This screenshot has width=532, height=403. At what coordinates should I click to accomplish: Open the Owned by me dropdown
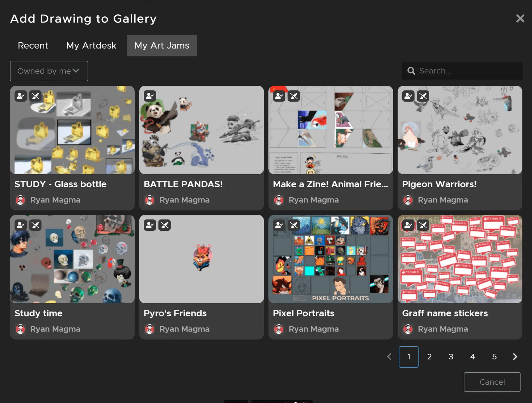point(49,71)
